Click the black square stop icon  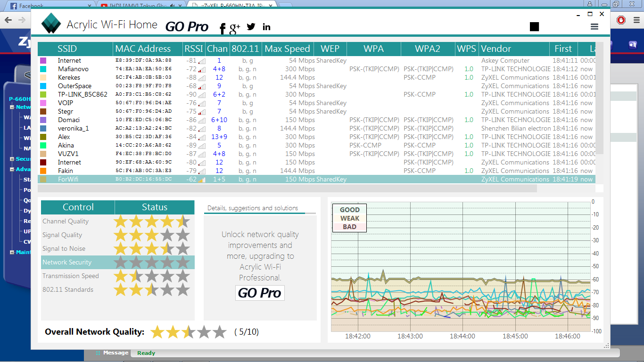534,27
